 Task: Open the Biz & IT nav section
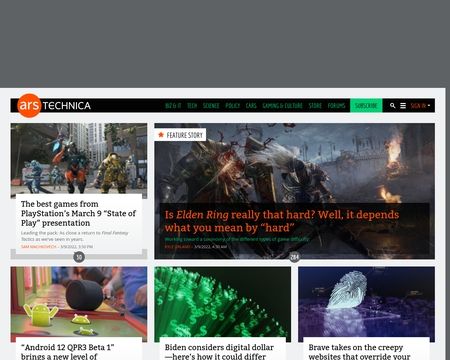click(173, 106)
